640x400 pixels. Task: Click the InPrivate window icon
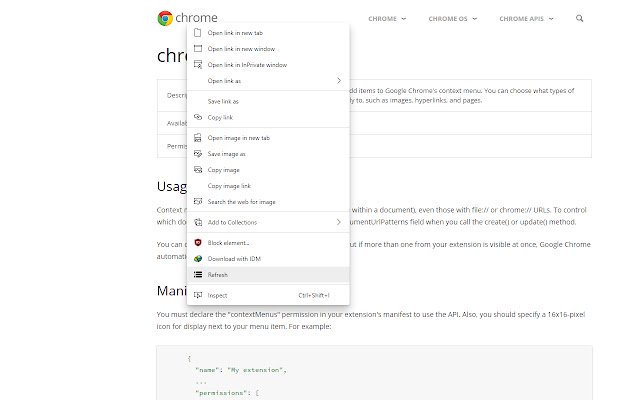pos(198,64)
